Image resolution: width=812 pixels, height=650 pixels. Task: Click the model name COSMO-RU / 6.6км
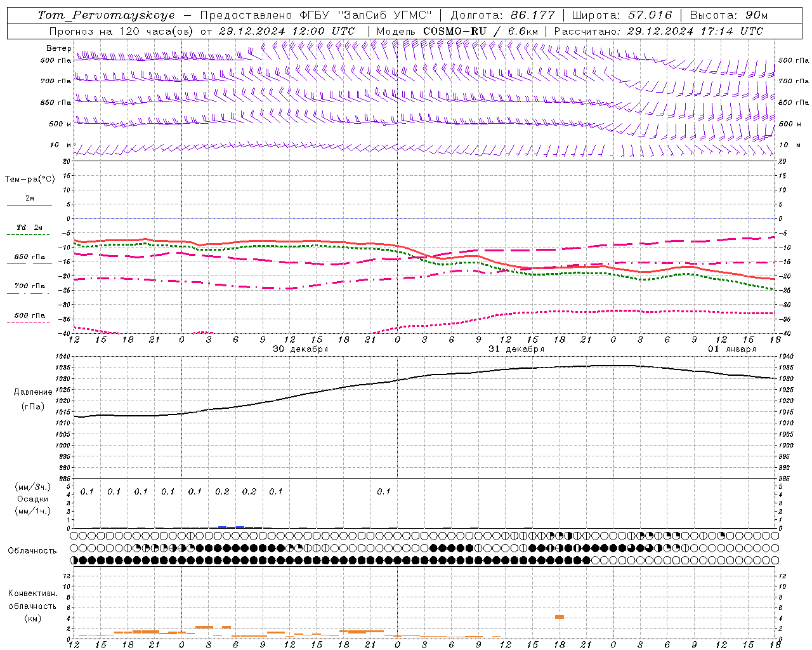pos(480,31)
